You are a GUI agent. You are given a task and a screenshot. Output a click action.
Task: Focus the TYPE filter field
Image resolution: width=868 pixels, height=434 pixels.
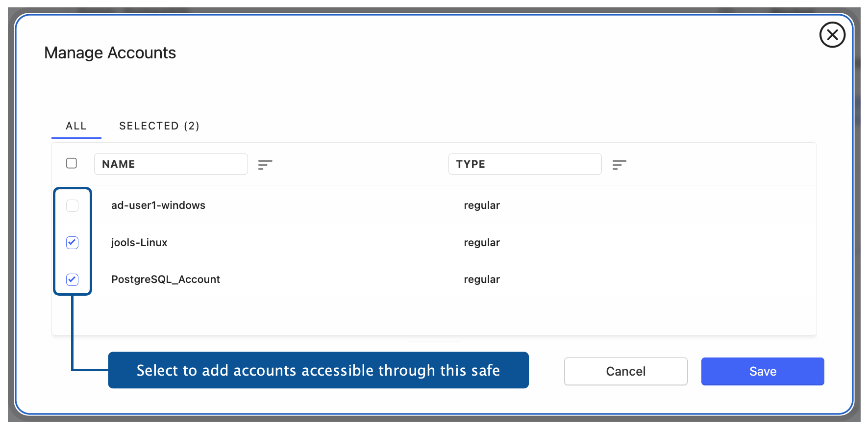coord(524,164)
